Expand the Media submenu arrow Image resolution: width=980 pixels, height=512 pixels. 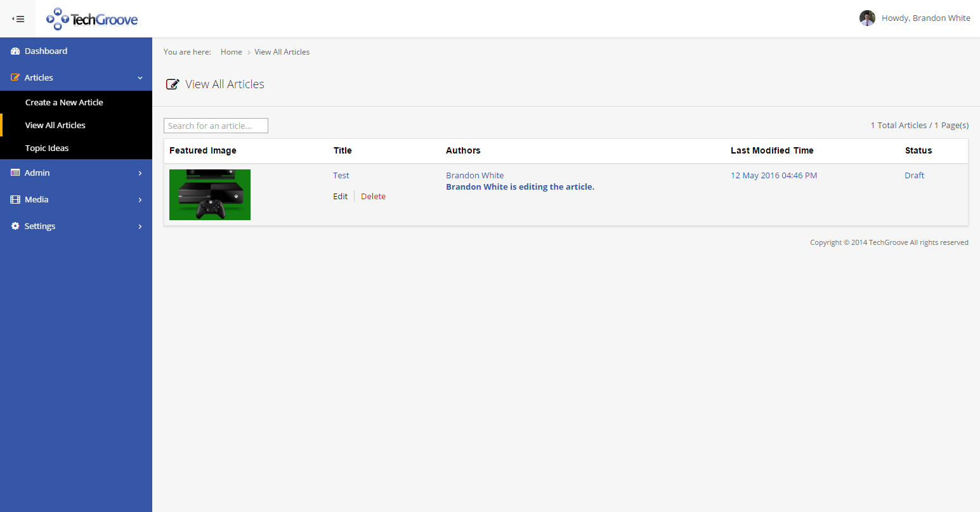pyautogui.click(x=140, y=200)
